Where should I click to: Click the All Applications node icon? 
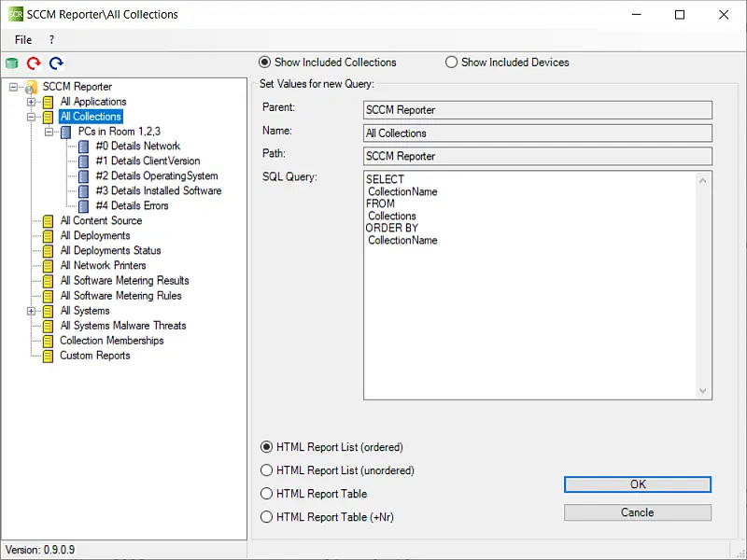[x=49, y=102]
